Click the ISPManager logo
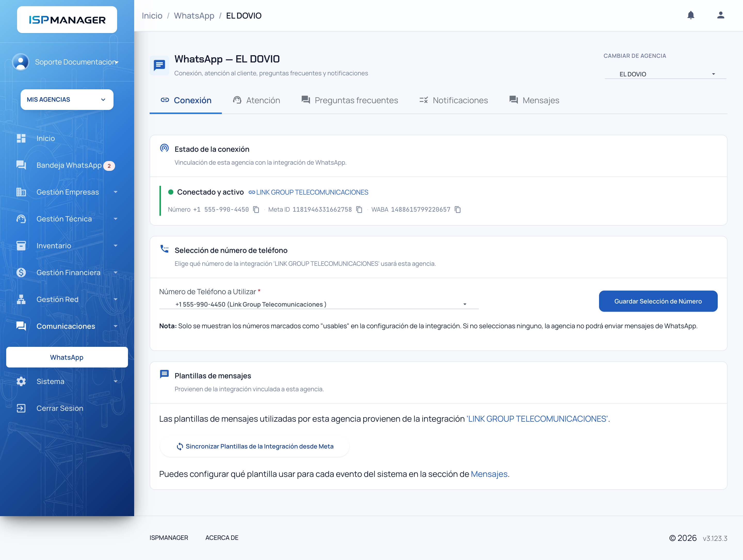 coord(67,20)
